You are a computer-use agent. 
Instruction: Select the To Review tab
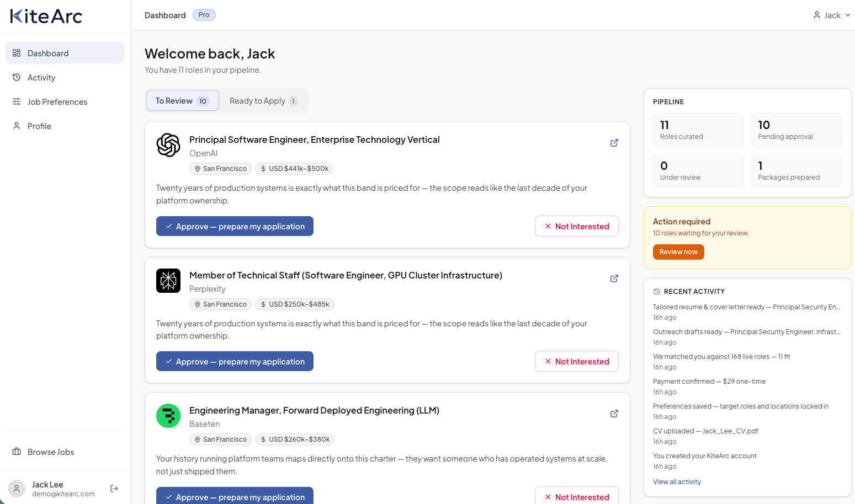[183, 101]
